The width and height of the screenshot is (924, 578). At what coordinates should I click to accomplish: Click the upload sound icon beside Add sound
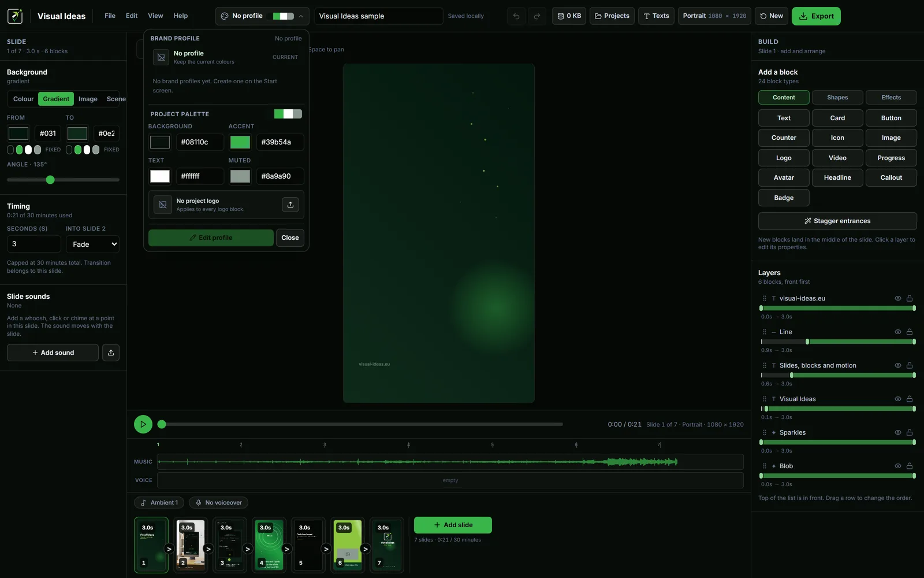111,353
